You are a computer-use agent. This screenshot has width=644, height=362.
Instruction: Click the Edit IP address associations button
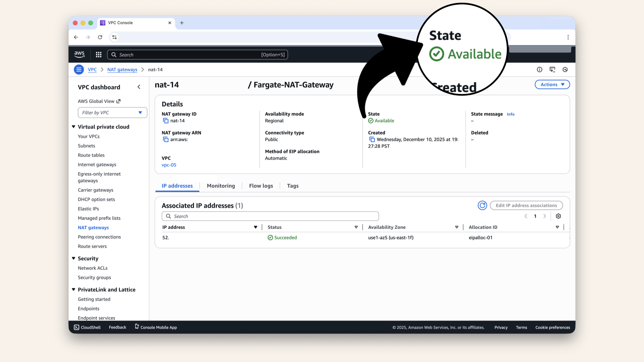(526, 205)
